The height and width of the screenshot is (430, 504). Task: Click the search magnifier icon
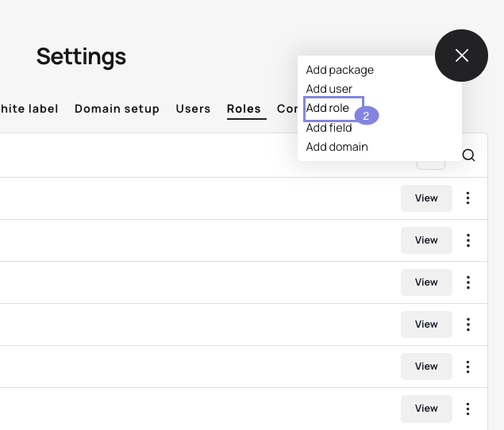[468, 155]
